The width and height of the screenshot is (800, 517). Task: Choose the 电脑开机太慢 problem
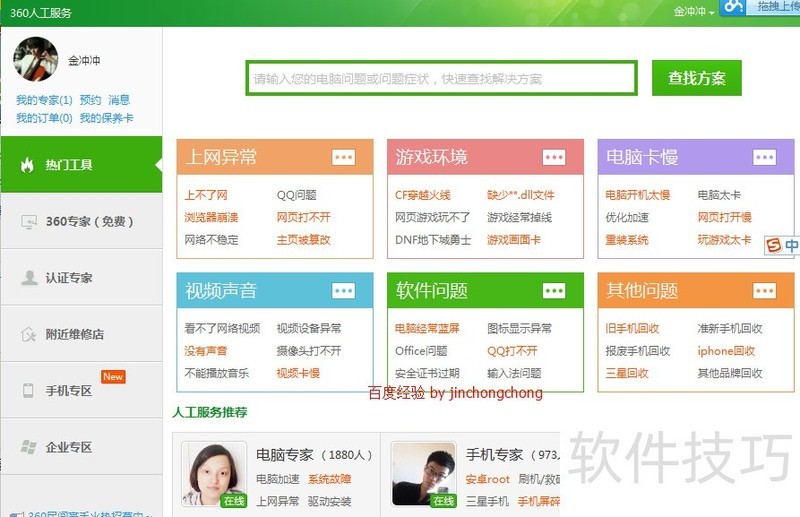[638, 195]
